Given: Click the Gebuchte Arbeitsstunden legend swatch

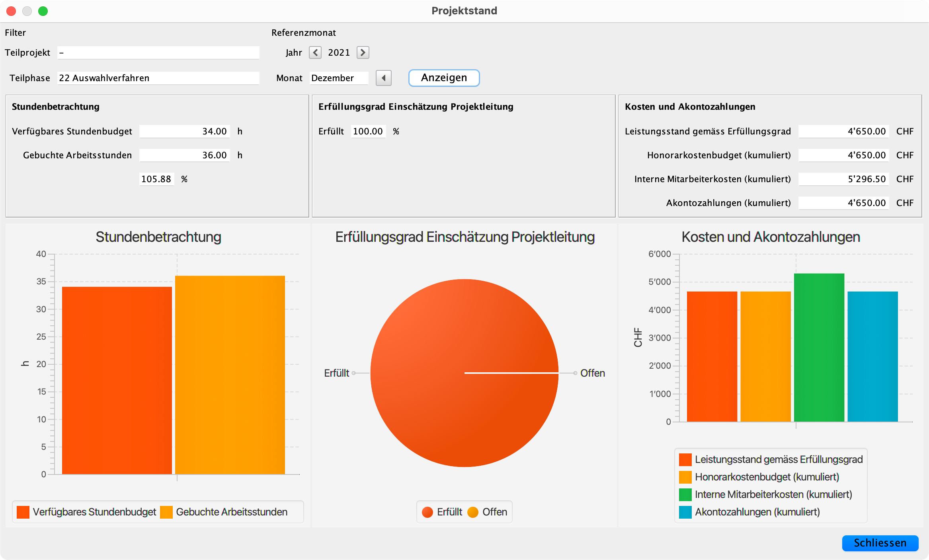Looking at the screenshot, I should 166,512.
